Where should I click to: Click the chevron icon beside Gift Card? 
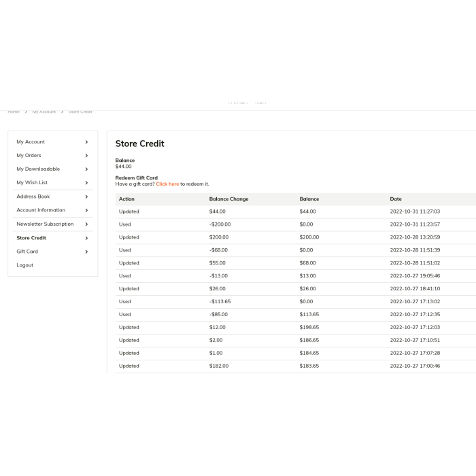coord(86,252)
